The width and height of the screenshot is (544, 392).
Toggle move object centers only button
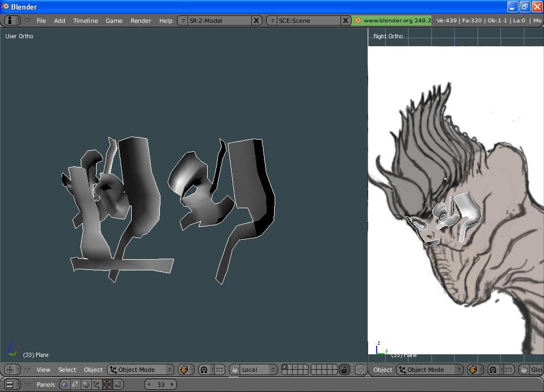click(219, 370)
